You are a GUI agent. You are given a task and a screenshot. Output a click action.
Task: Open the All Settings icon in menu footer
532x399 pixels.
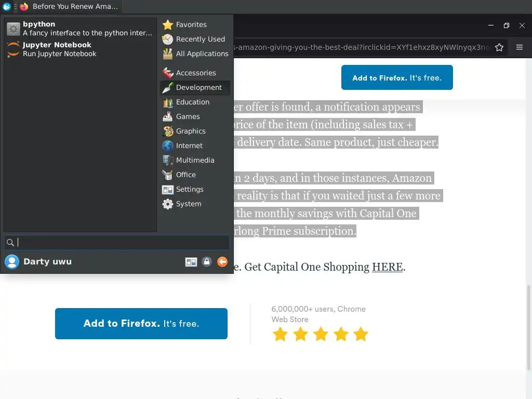(191, 262)
